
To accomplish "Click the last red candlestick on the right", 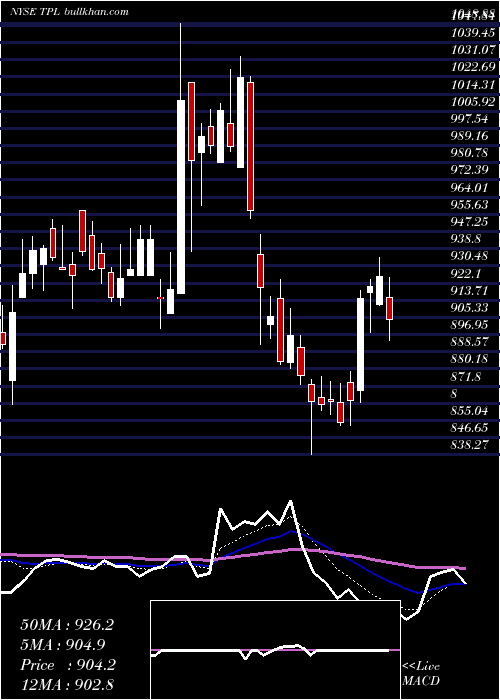I will tap(389, 308).
